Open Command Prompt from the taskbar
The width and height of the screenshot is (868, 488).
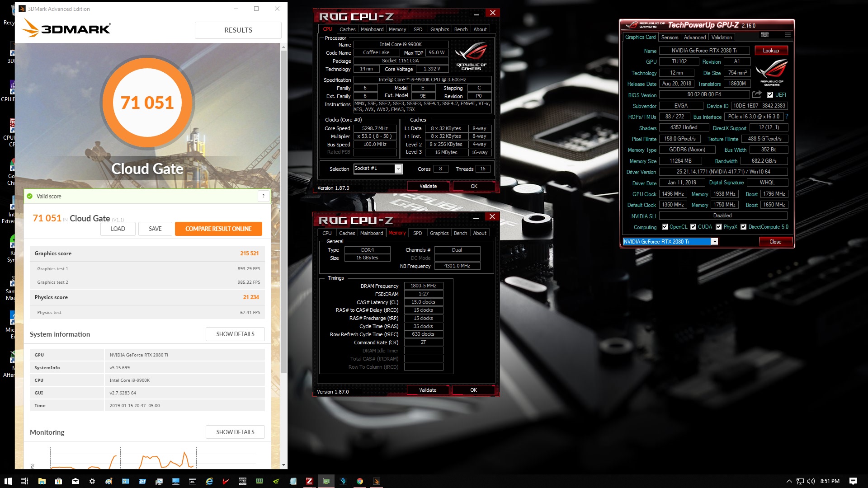[x=192, y=481]
